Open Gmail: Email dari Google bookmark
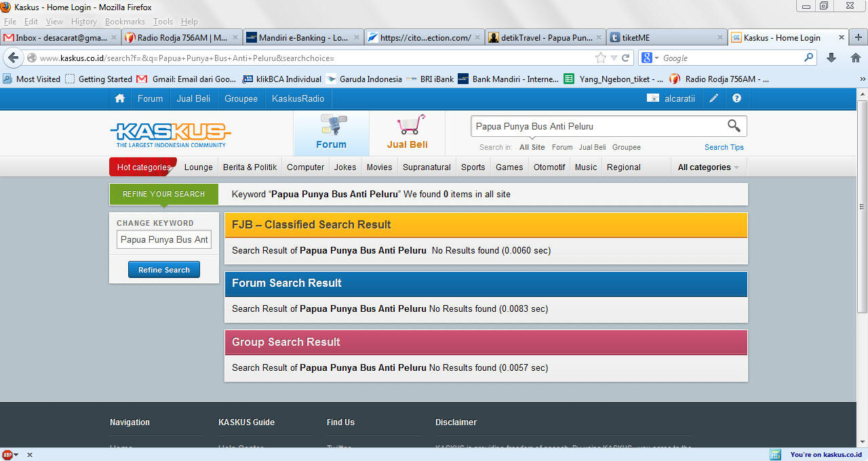The width and height of the screenshot is (868, 461). pyautogui.click(x=186, y=79)
